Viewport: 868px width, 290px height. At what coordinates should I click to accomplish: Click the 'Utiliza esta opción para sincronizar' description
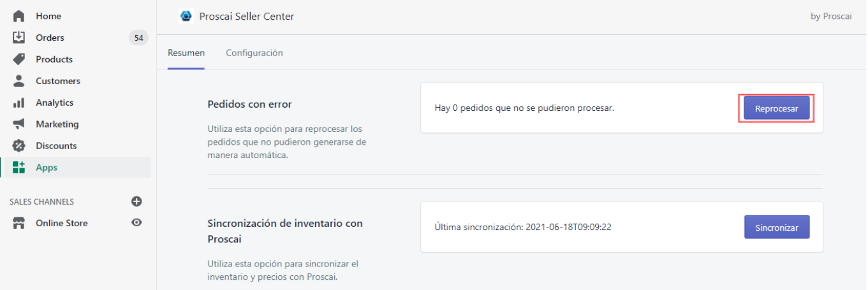(284, 270)
